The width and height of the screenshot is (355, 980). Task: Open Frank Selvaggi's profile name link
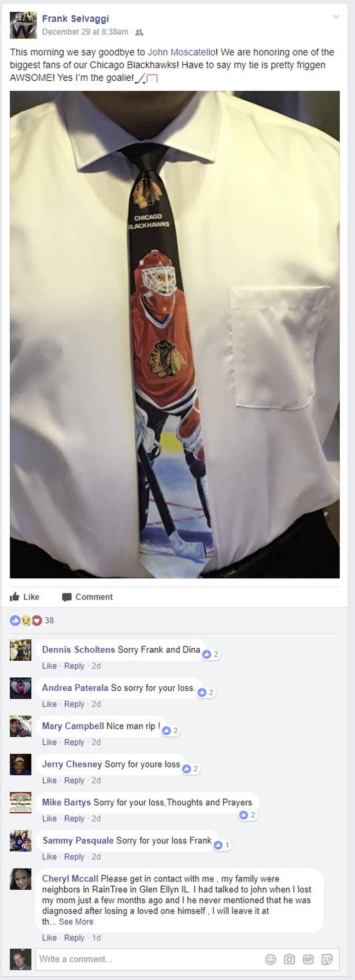click(x=75, y=19)
